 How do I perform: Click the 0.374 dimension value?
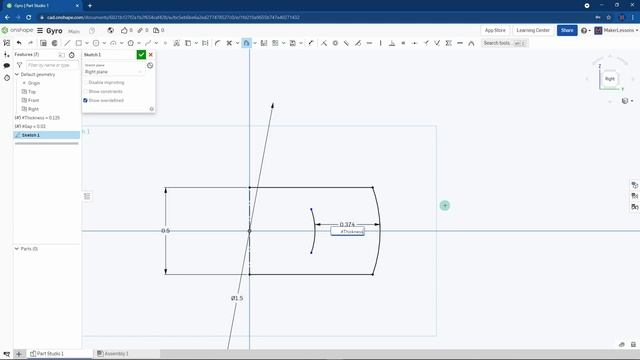(347, 224)
